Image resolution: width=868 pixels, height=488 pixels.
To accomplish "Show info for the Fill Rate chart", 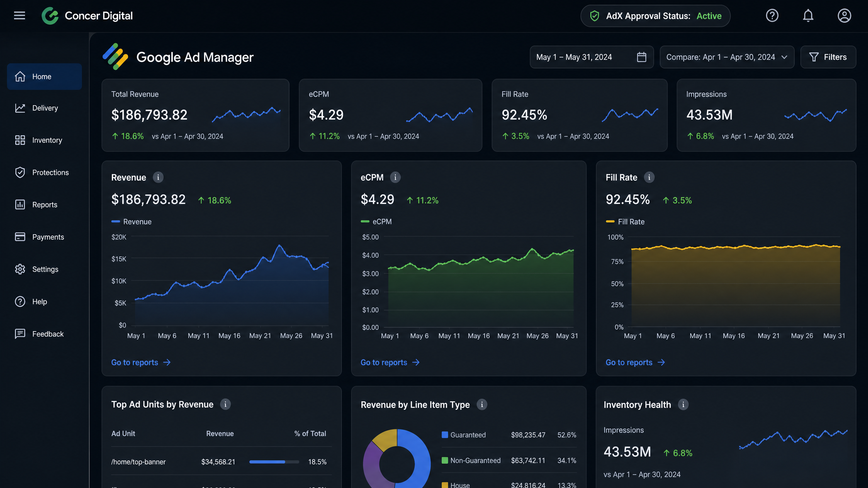I will 649,177.
